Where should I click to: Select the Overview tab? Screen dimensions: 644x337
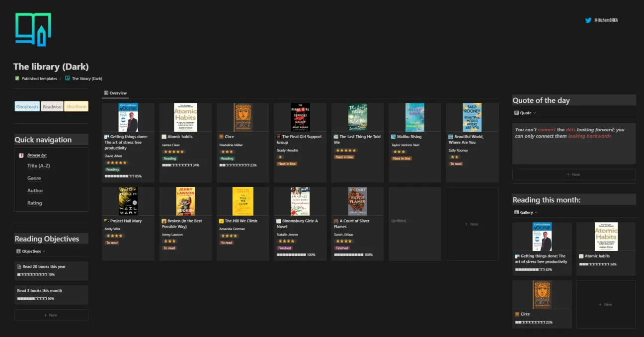[115, 93]
